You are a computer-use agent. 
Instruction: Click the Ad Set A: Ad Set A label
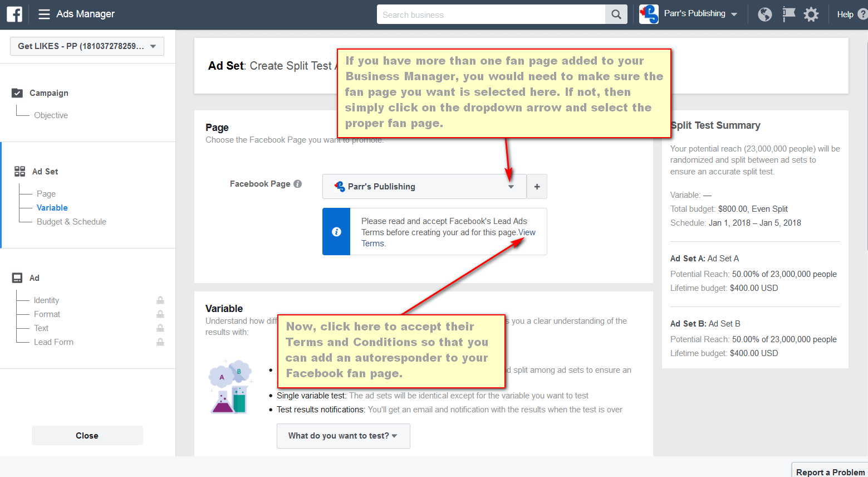click(705, 259)
